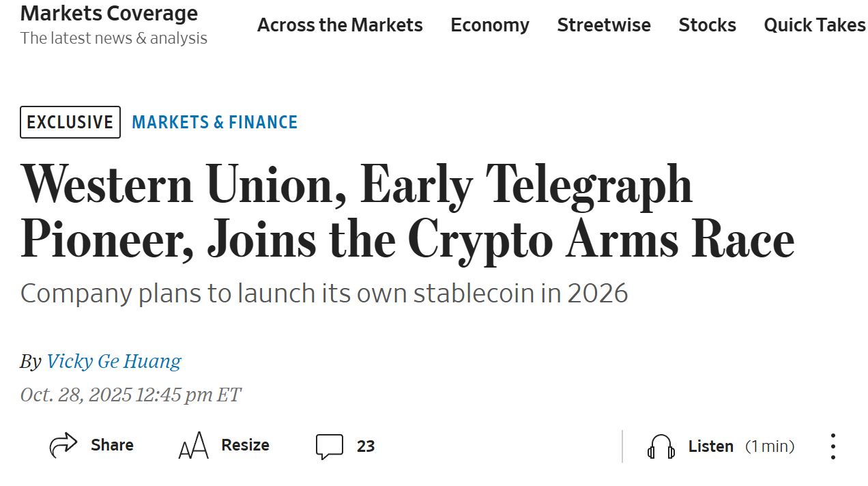Image resolution: width=868 pixels, height=486 pixels.
Task: Go to the Economy section
Action: click(x=489, y=25)
